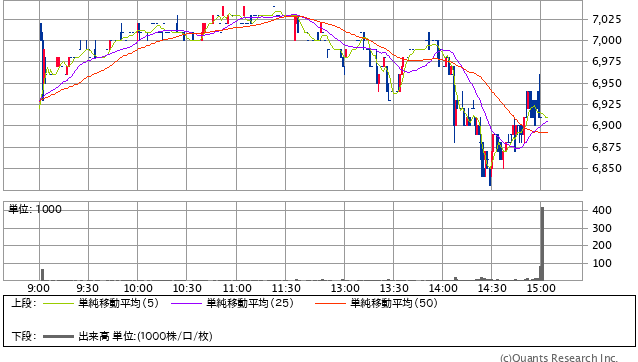The image size is (638, 362).
Task: Click the tallest volume bar at 15:00
Action: pos(542,244)
